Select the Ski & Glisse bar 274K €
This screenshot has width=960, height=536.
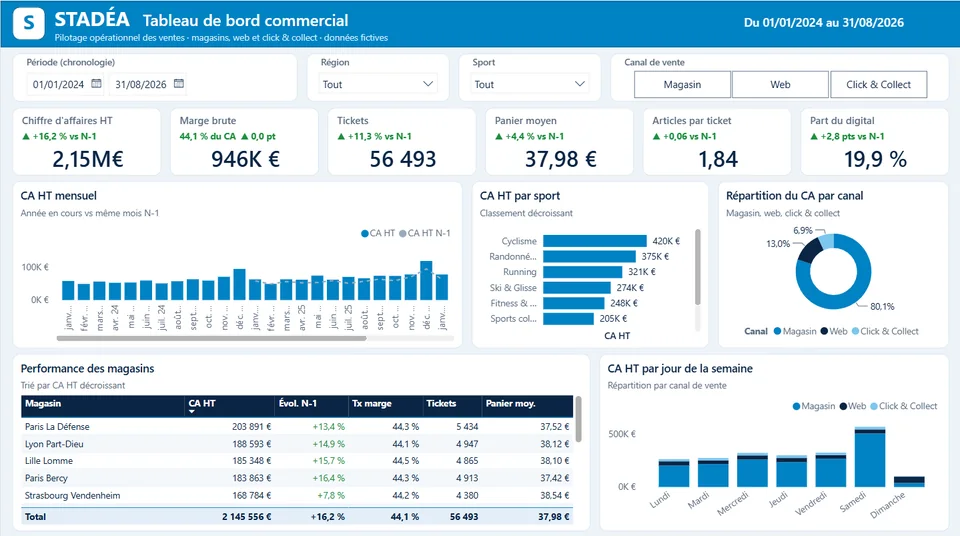[x=577, y=287]
